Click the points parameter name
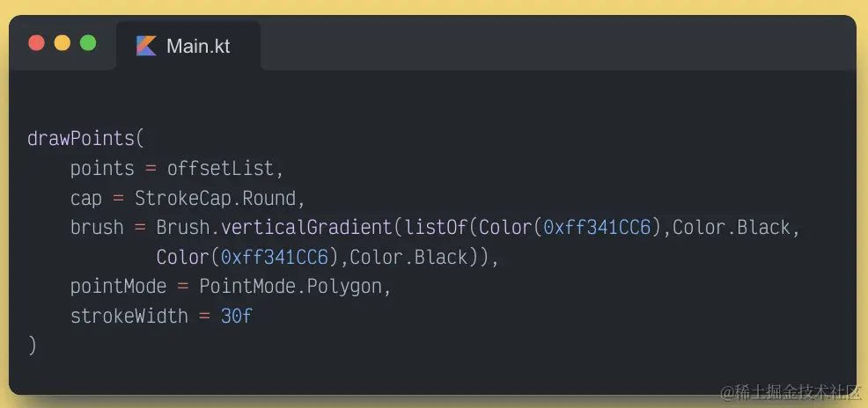 (x=102, y=169)
